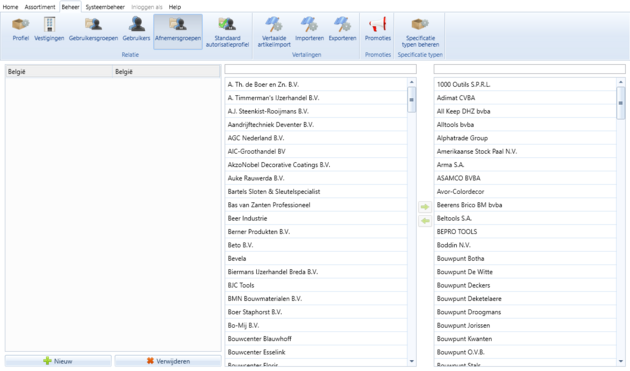Select 'Aandrijftechniek Deventer B.V.'
Screen dimensions: 630x371
coord(316,125)
